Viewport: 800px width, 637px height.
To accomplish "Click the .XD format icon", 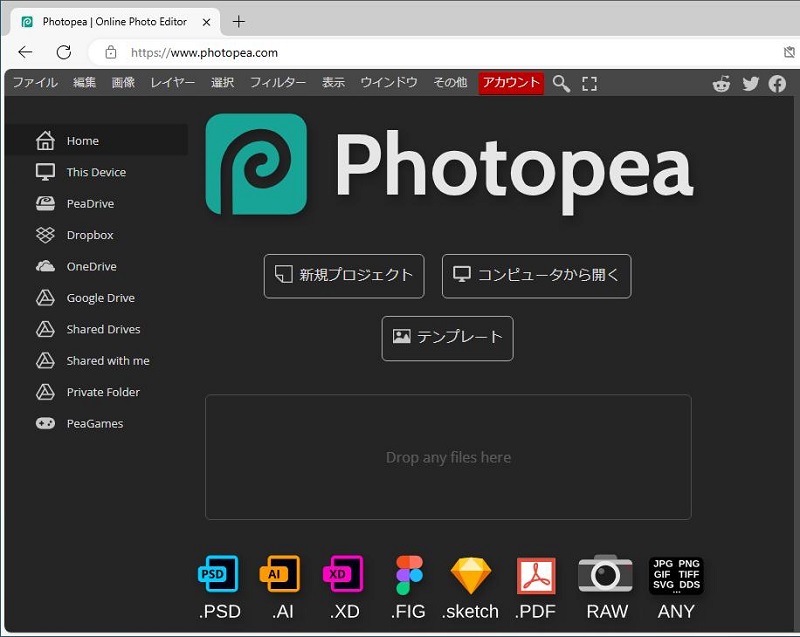I will tap(343, 574).
